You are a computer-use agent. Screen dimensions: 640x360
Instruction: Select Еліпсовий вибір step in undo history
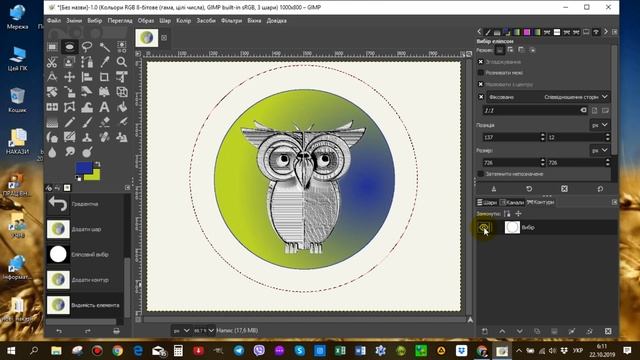(x=84, y=254)
